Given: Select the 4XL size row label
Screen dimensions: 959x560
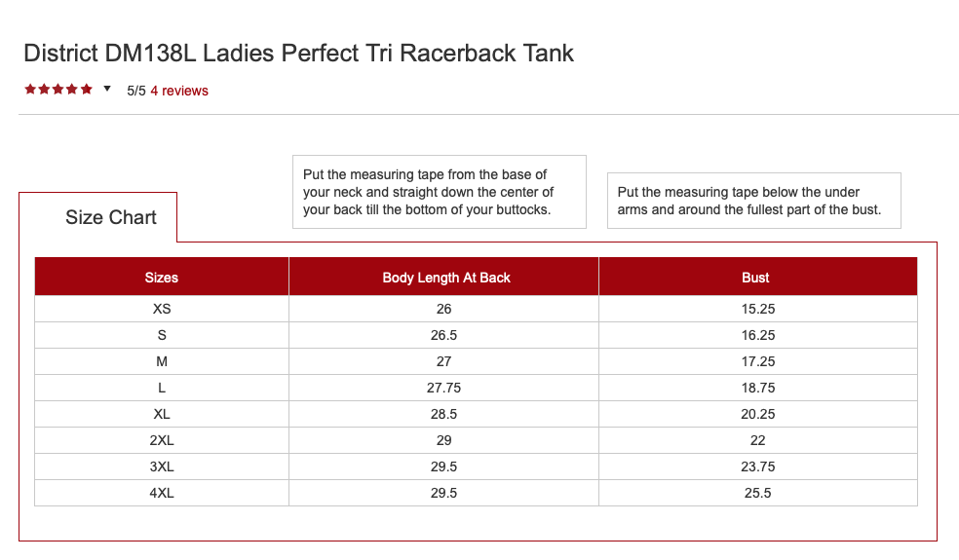Looking at the screenshot, I should [162, 493].
